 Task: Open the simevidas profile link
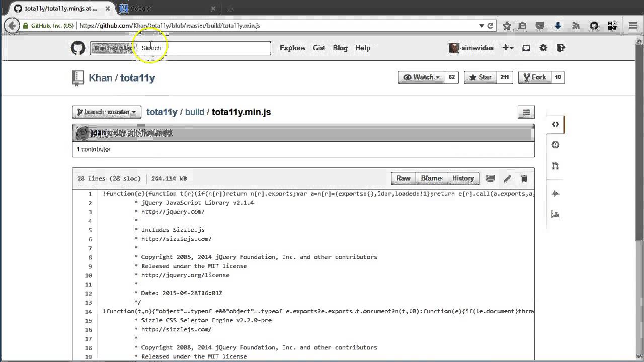[x=472, y=48]
